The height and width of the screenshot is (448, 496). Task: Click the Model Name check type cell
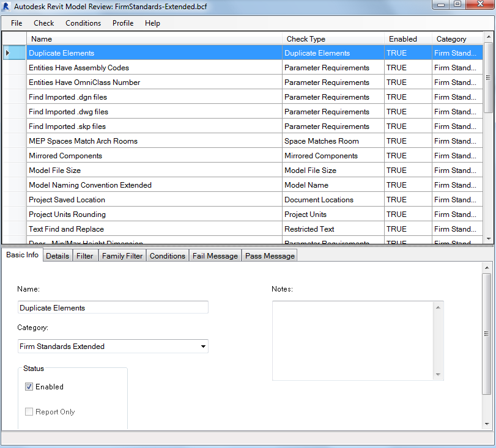pos(333,185)
